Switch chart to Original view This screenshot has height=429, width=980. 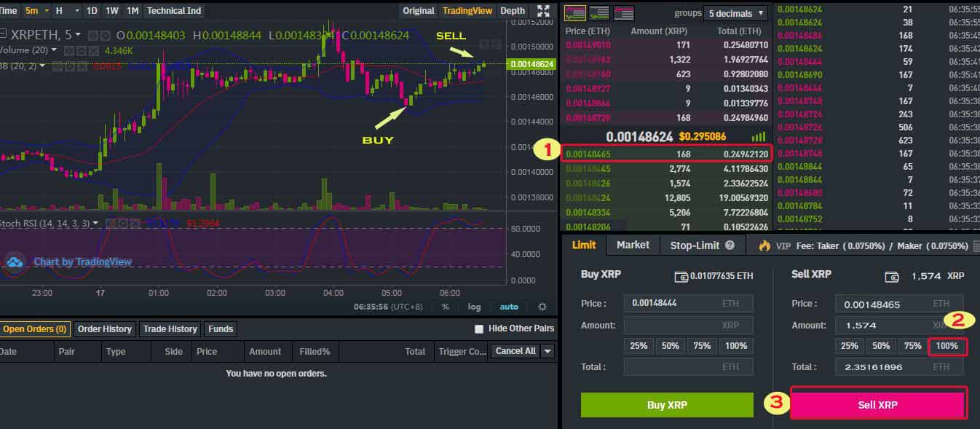(x=419, y=10)
